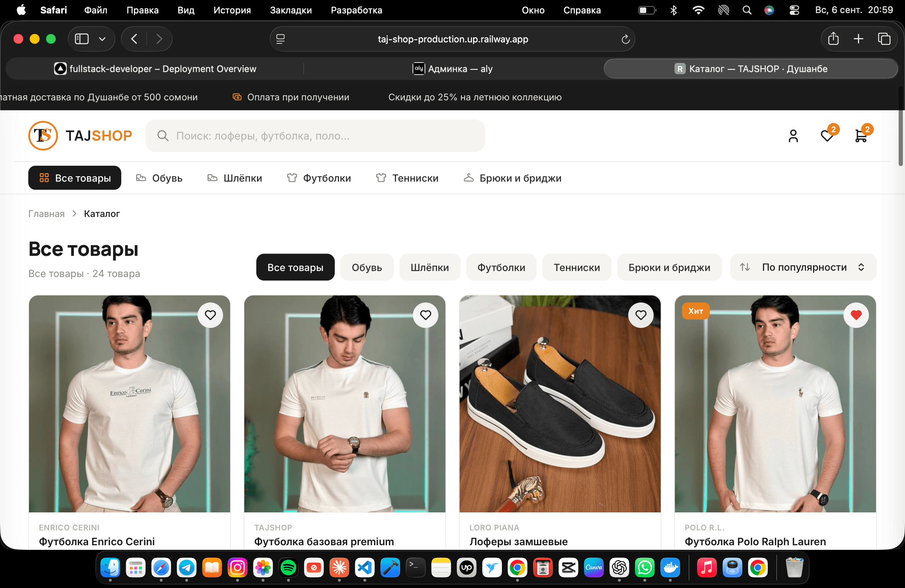Image resolution: width=905 pixels, height=588 pixels.
Task: Expand Safari sidebar options chevron
Action: [102, 39]
